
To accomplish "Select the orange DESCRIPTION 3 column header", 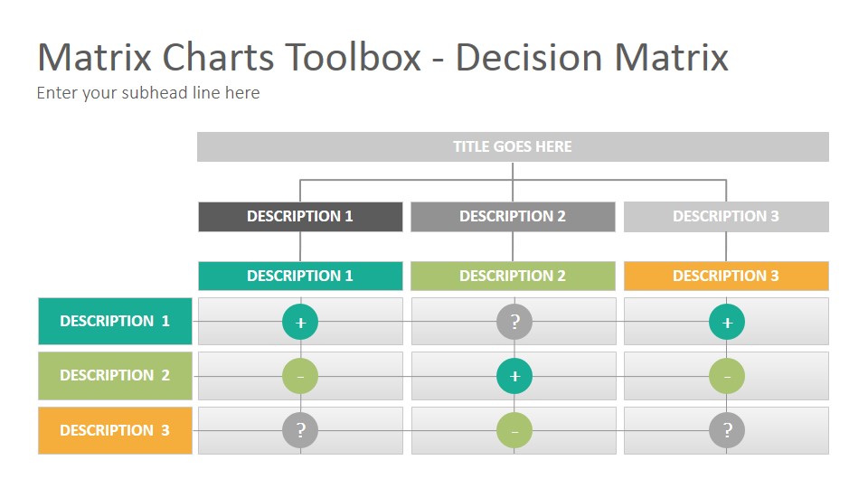I will pos(726,276).
